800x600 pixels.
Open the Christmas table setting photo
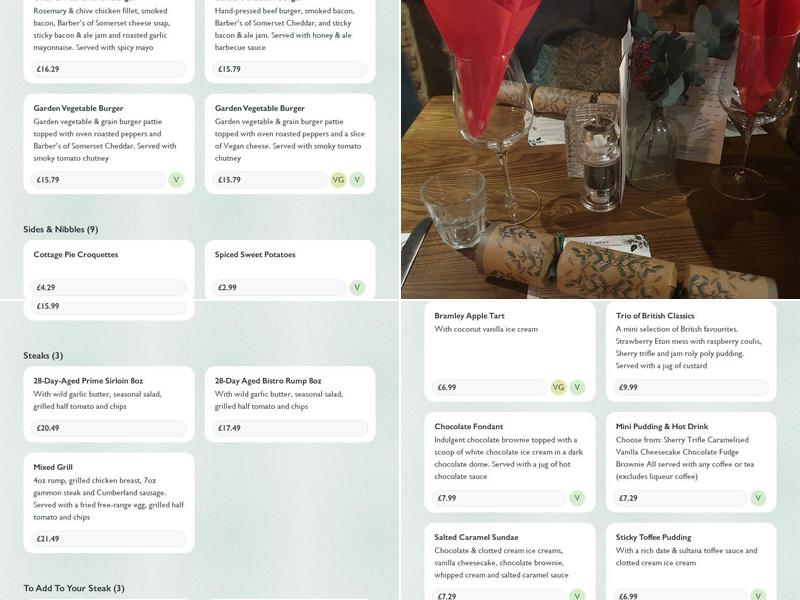pos(601,149)
